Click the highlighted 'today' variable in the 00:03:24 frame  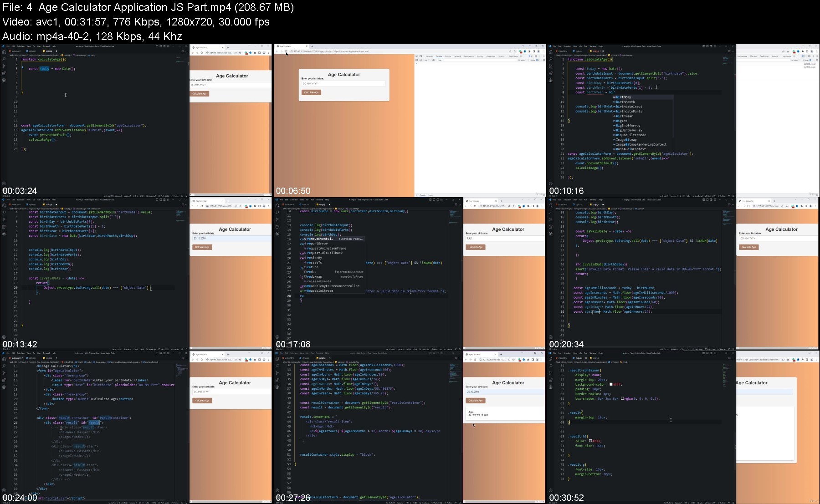(x=44, y=69)
